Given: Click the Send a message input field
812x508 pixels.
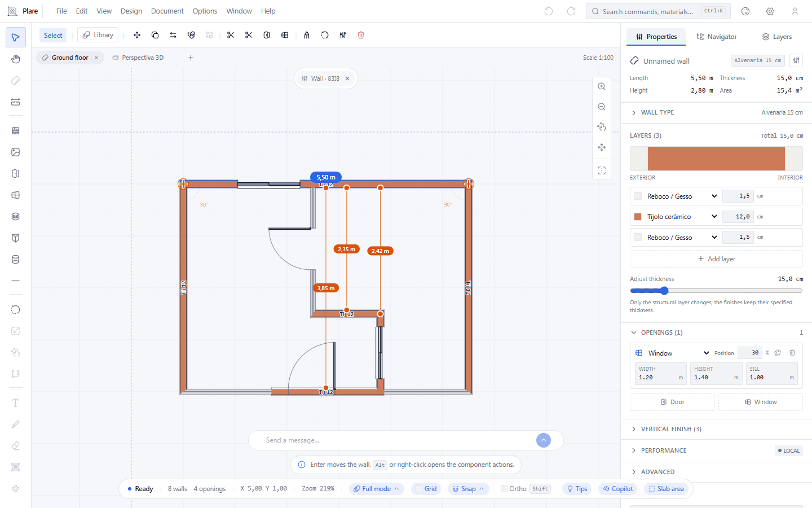Looking at the screenshot, I should (397, 440).
